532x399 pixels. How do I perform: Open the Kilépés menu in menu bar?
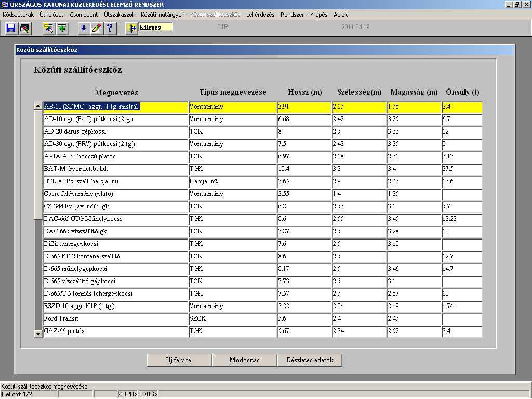pos(318,15)
